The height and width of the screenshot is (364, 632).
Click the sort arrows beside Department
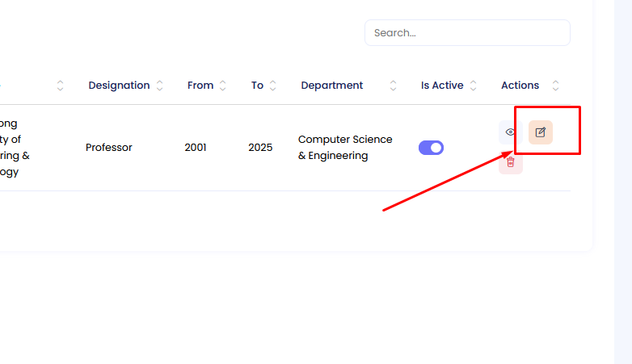click(x=393, y=86)
